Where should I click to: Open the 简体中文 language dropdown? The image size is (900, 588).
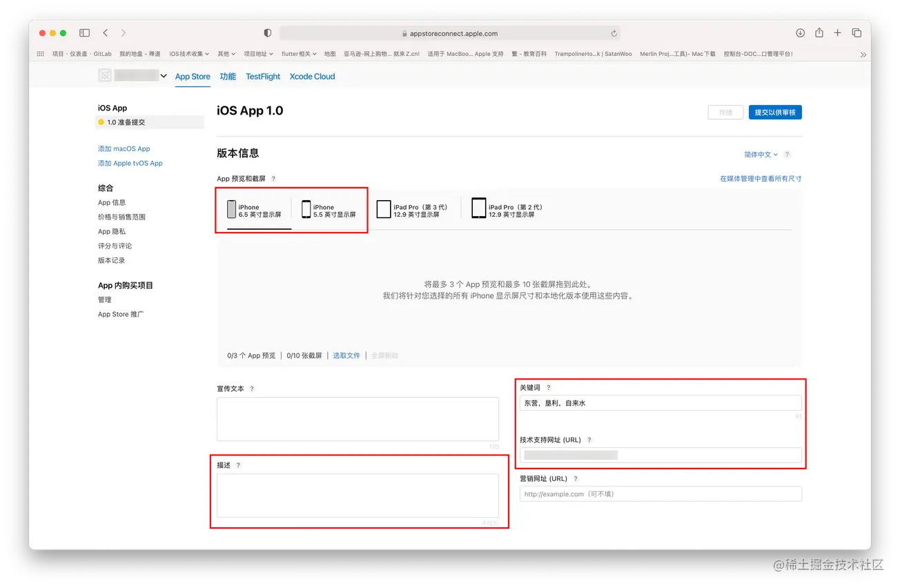pyautogui.click(x=761, y=155)
